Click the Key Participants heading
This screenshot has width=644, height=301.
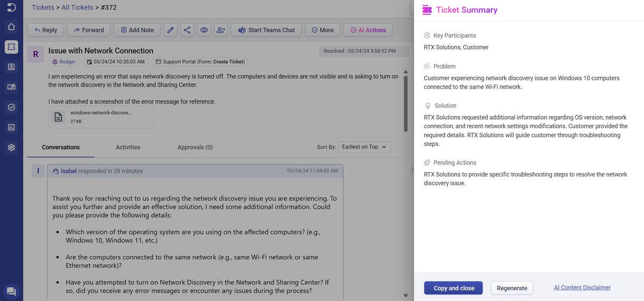(455, 35)
